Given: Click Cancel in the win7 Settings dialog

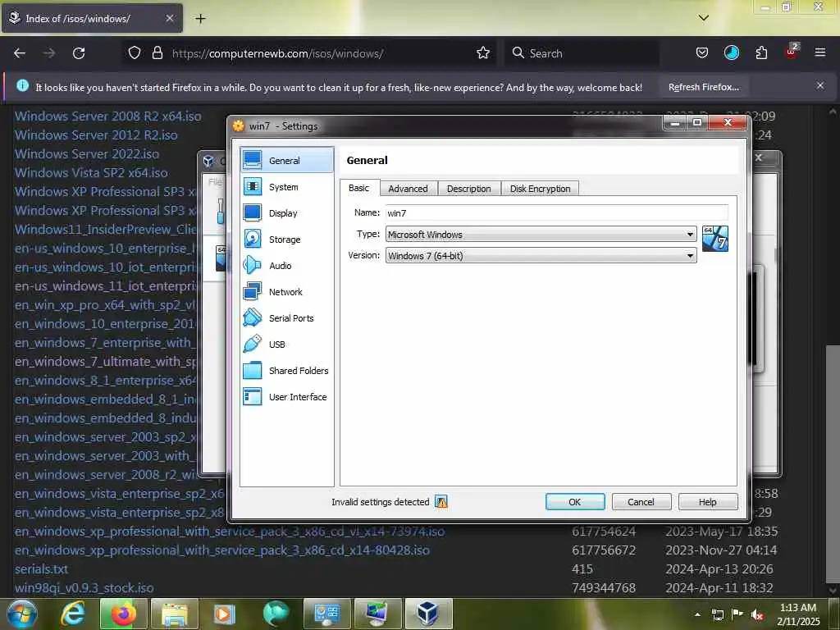Looking at the screenshot, I should (x=641, y=502).
